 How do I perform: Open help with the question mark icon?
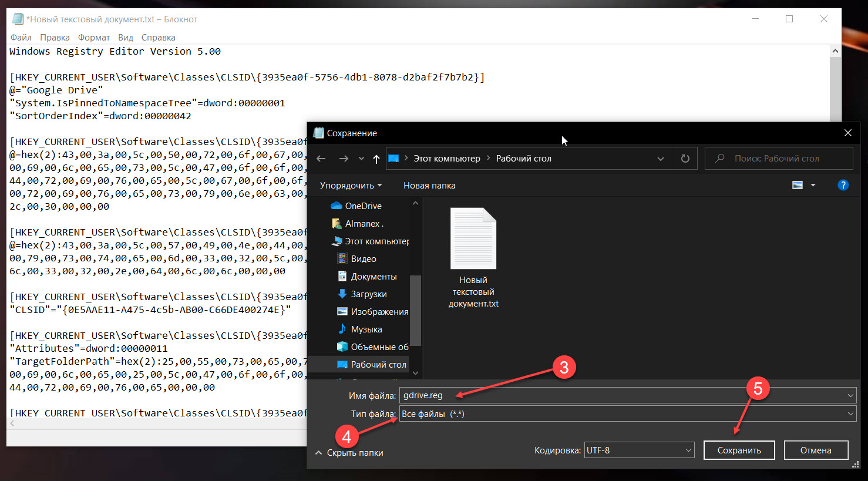click(x=843, y=185)
